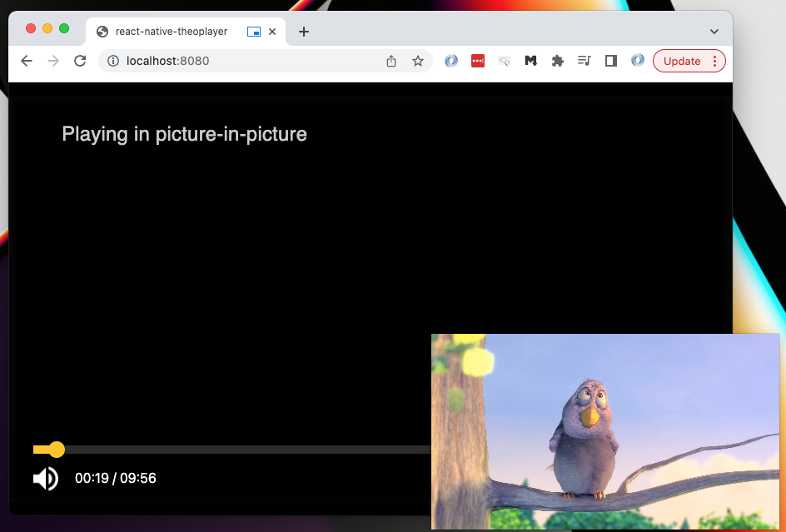The width and height of the screenshot is (786, 532).
Task: Click the video seek bar track
Action: pos(232,450)
